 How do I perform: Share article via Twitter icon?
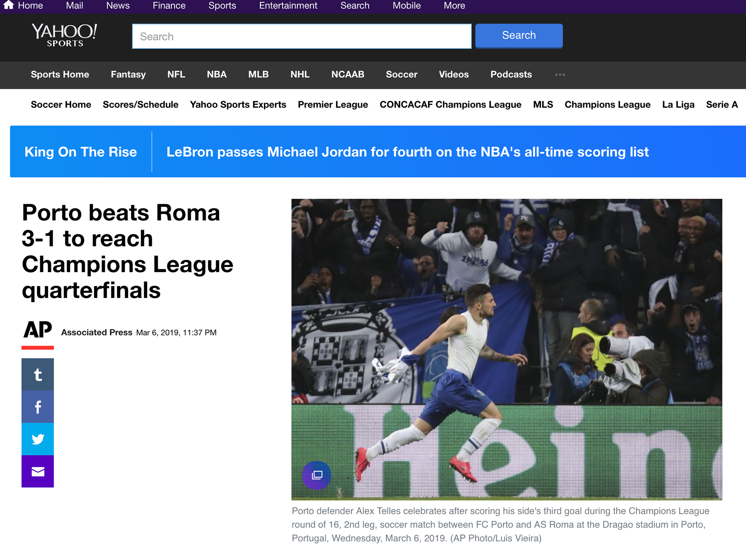point(38,439)
